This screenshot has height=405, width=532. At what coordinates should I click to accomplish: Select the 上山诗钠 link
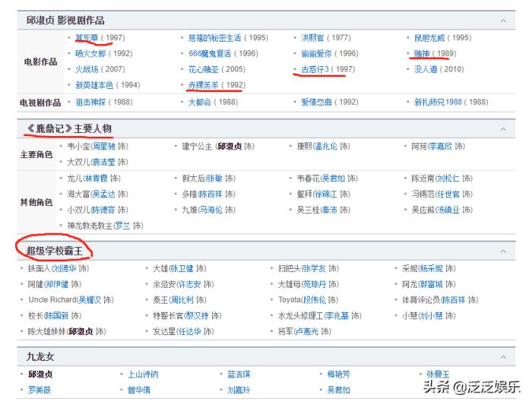[x=143, y=374]
